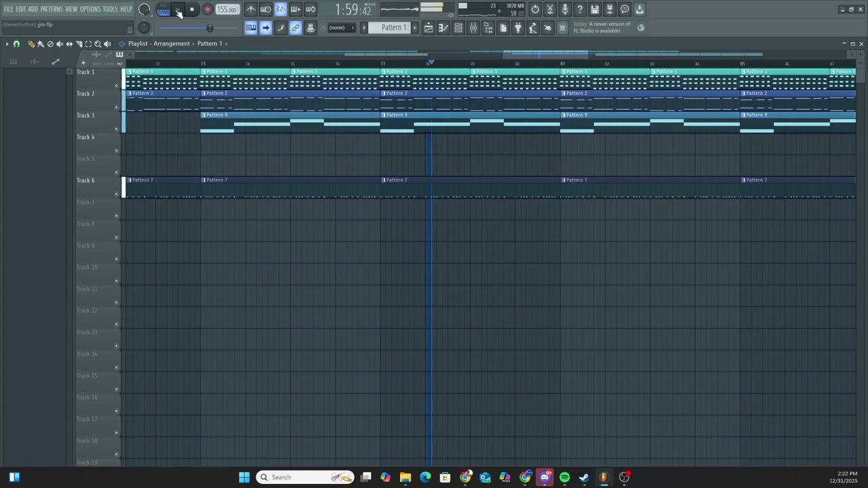Viewport: 868px width, 488px height.
Task: Click the save new version icon
Action: pos(610,9)
